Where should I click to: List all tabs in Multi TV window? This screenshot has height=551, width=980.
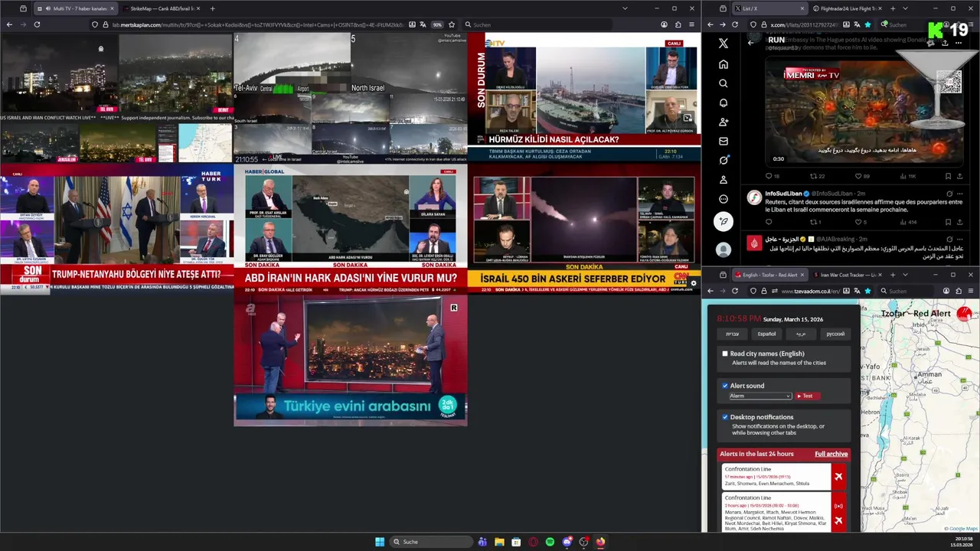625,8
